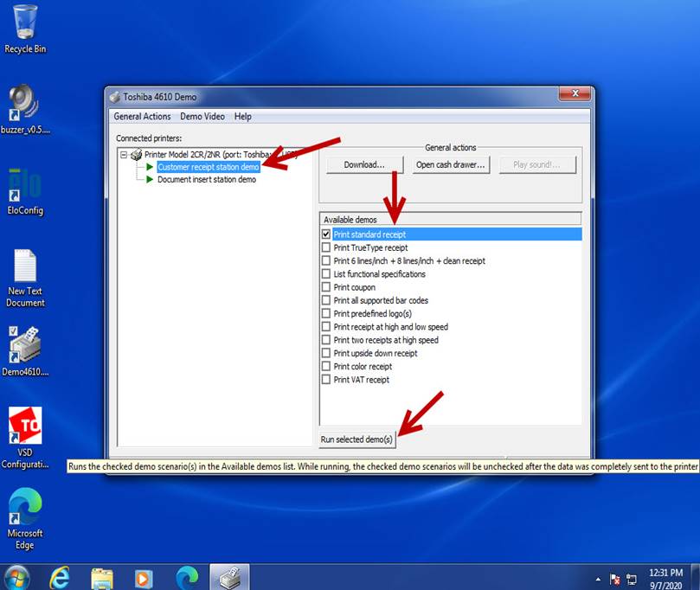Image resolution: width=700 pixels, height=590 pixels.
Task: Enable the Print TrueType receipt checkbox
Action: pos(326,247)
